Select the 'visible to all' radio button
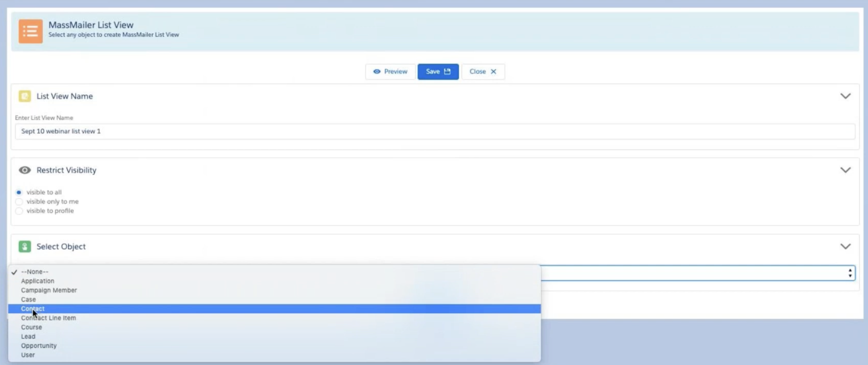Image resolution: width=868 pixels, height=365 pixels. point(19,192)
